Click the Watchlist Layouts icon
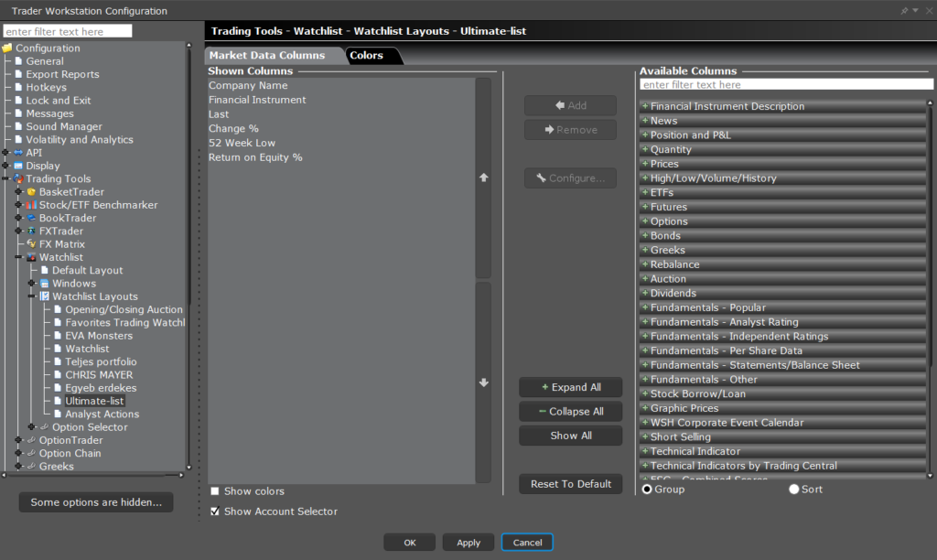This screenshot has width=937, height=560. [44, 296]
